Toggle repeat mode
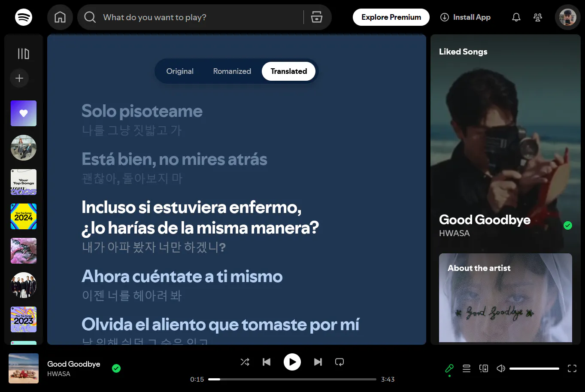This screenshot has height=392, width=585. [339, 362]
